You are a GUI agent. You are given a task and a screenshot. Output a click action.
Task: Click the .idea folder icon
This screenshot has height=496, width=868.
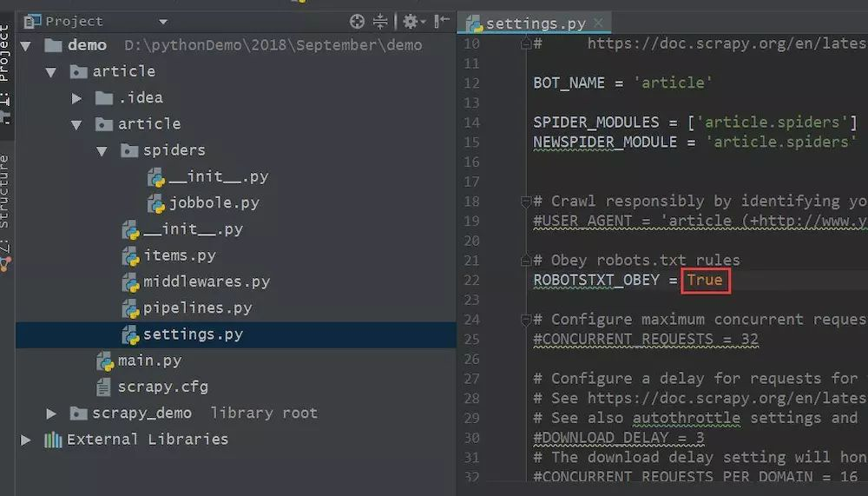104,98
